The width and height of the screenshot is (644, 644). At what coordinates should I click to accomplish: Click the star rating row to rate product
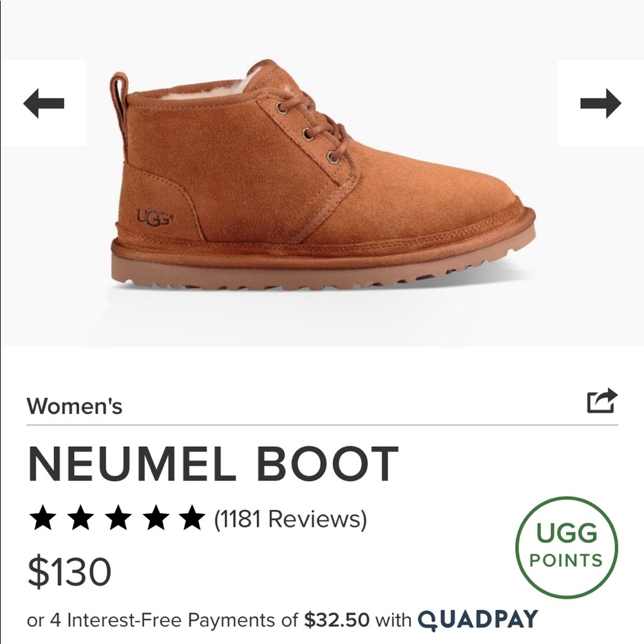click(117, 515)
